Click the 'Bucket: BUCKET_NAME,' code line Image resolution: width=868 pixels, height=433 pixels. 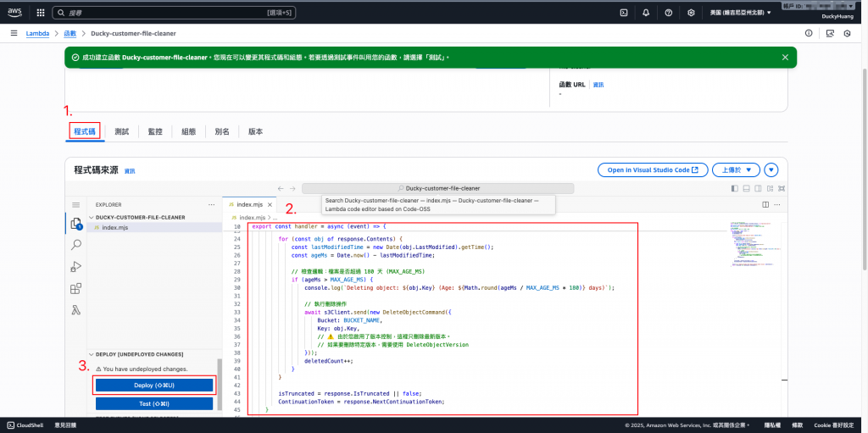pos(350,320)
